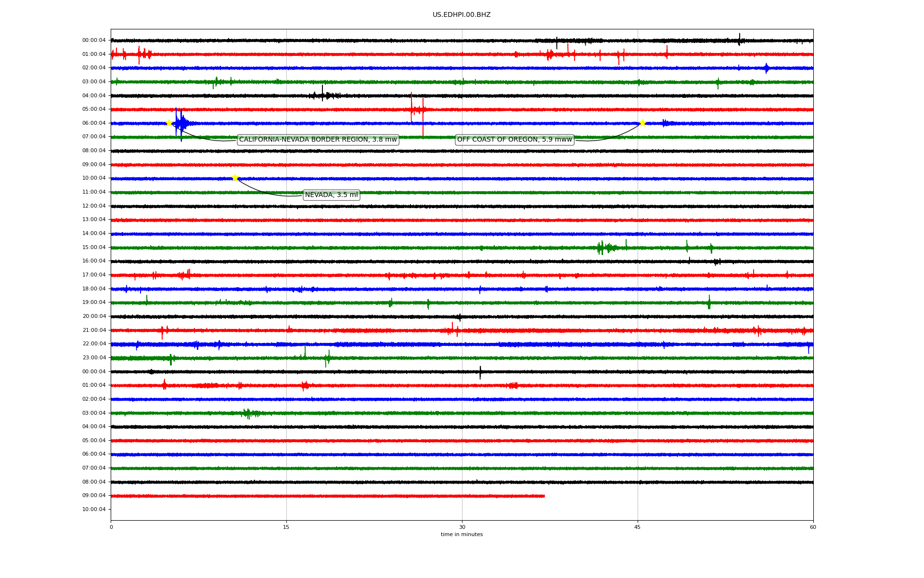Click the 12:00:04 row label

94,206
